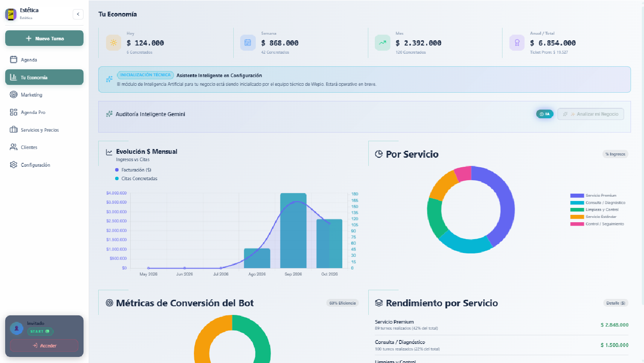The height and width of the screenshot is (363, 644).
Task: Click the Detalle ($) badge
Action: [x=615, y=303]
